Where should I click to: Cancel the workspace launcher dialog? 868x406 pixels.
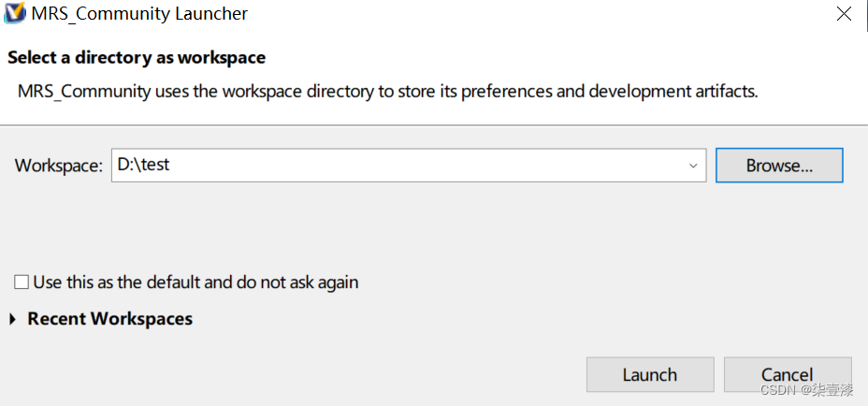[787, 374]
